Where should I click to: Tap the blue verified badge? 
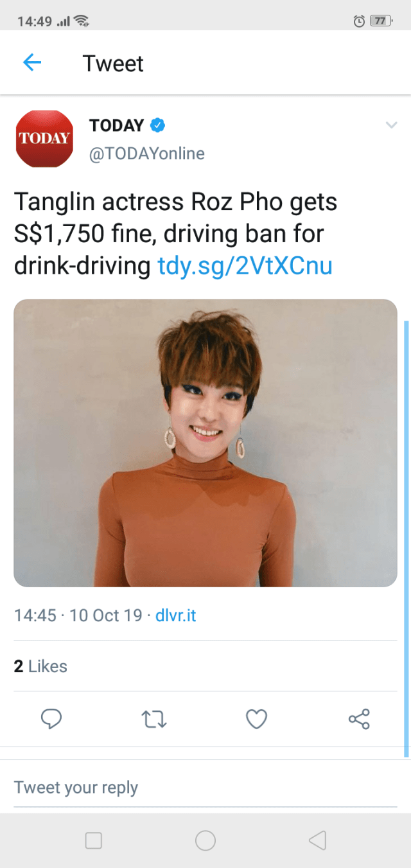157,126
